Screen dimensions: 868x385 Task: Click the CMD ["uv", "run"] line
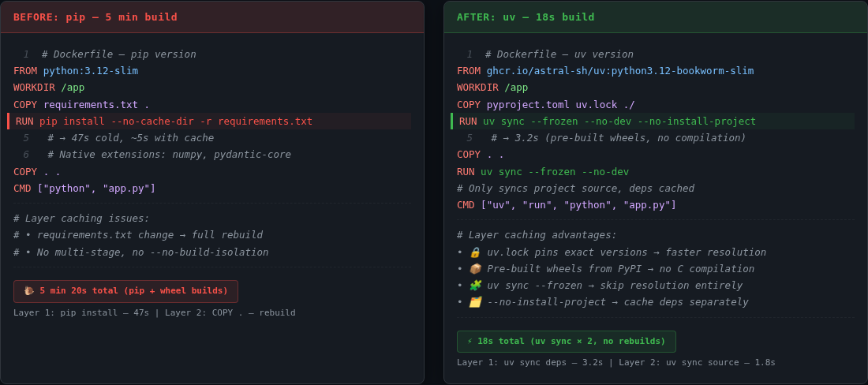pos(567,205)
